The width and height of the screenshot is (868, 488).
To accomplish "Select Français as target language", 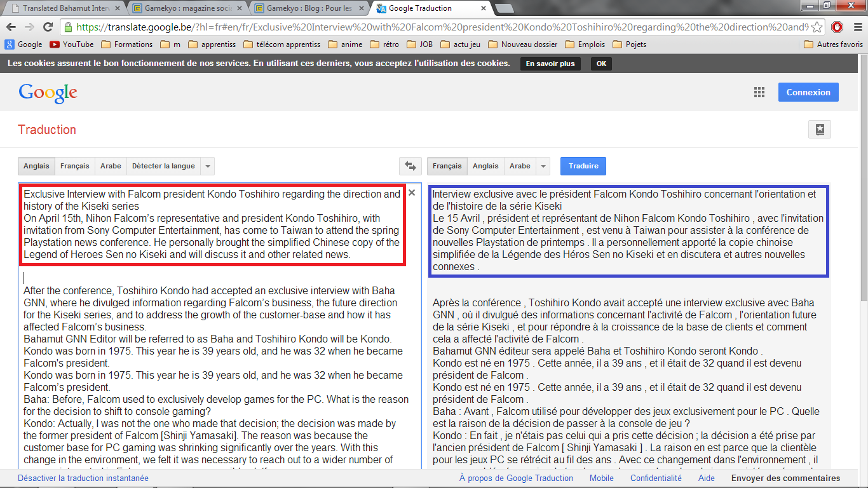I will coord(447,166).
